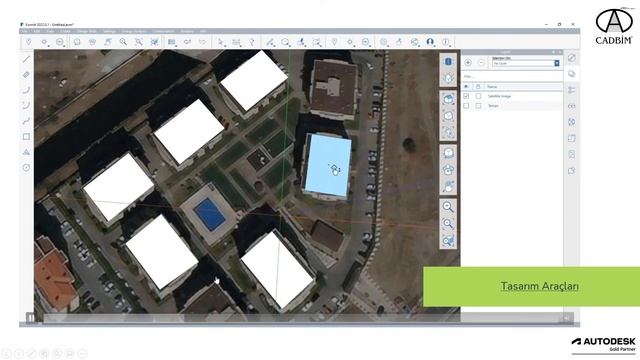Click the Redo arrow in the top toolbar
640x360 pixels.
click(202, 42)
